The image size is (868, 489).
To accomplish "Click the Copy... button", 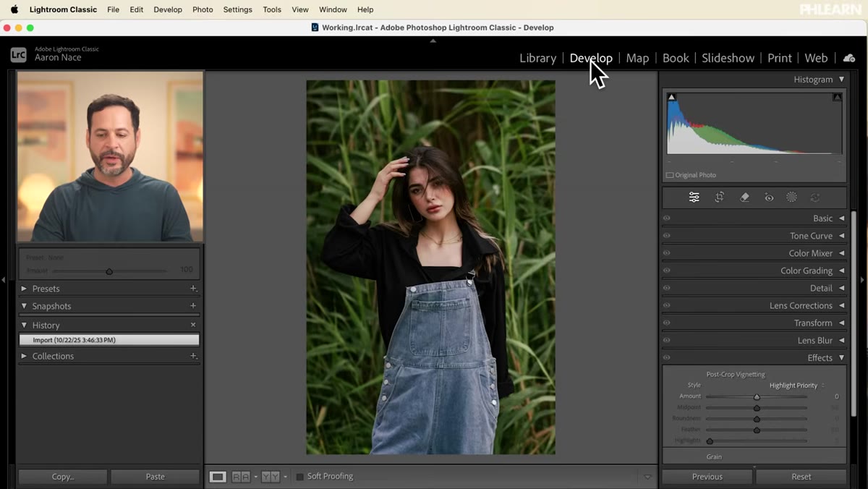I will point(63,477).
